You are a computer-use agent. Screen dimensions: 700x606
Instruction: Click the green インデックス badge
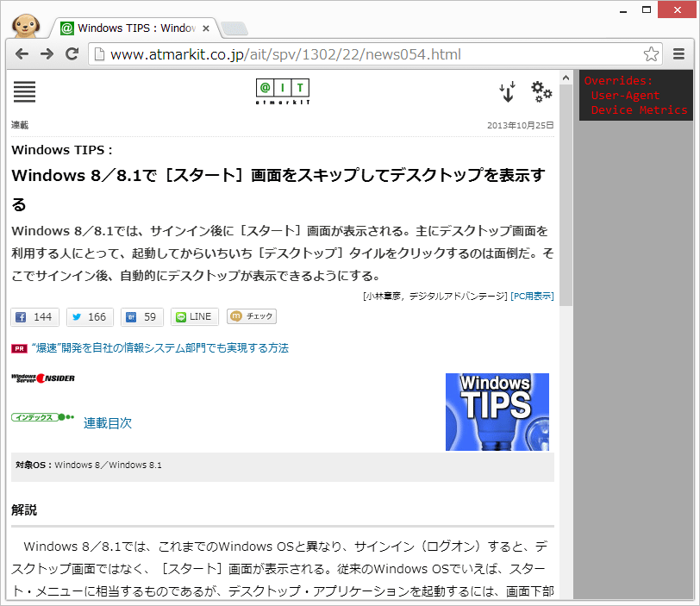click(42, 417)
